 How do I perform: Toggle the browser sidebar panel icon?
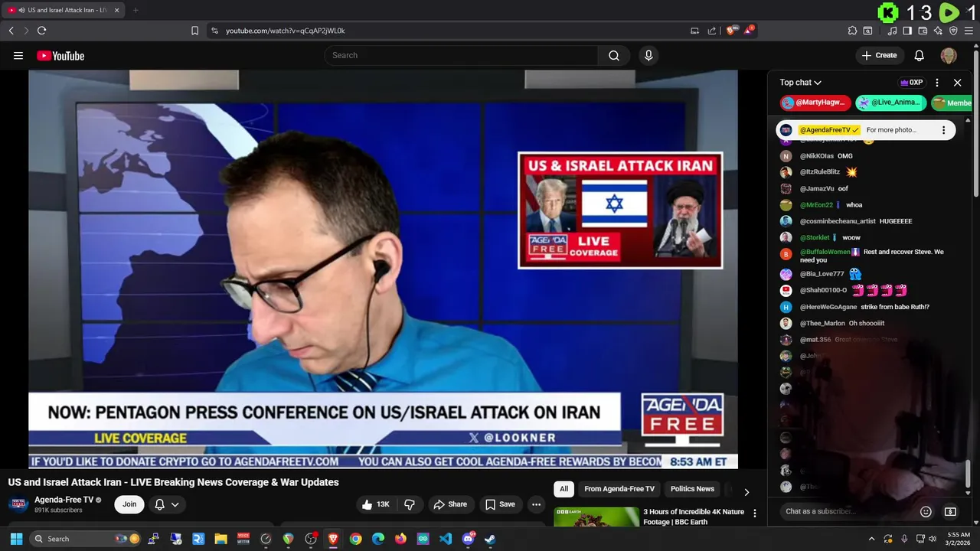tap(907, 31)
